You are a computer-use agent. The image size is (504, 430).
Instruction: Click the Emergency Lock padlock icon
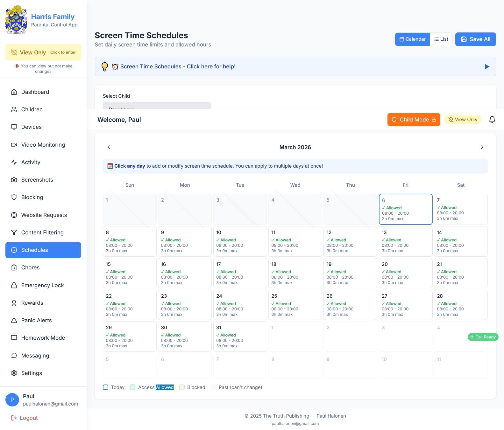pos(14,285)
